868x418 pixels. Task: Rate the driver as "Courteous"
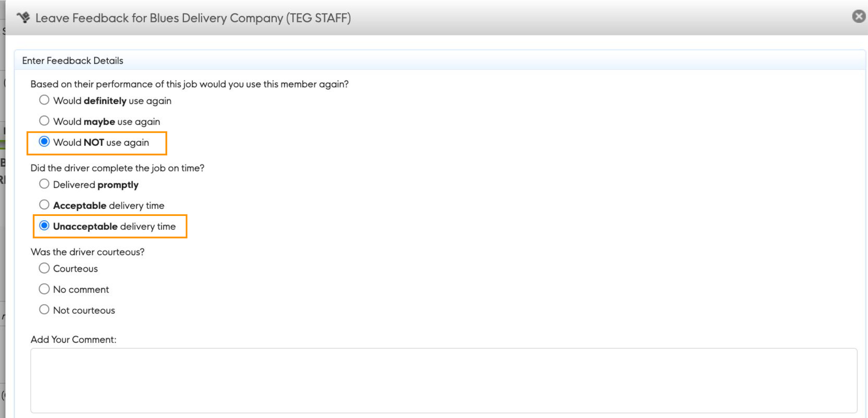tap(44, 268)
